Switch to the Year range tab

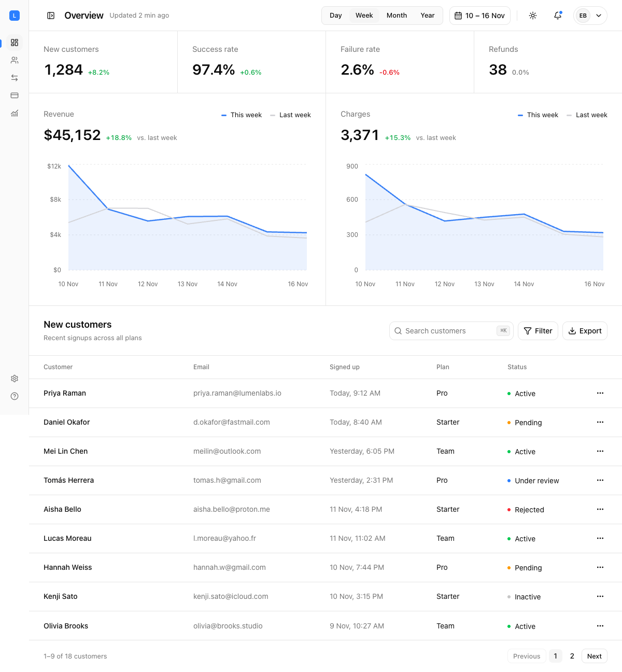click(x=428, y=16)
